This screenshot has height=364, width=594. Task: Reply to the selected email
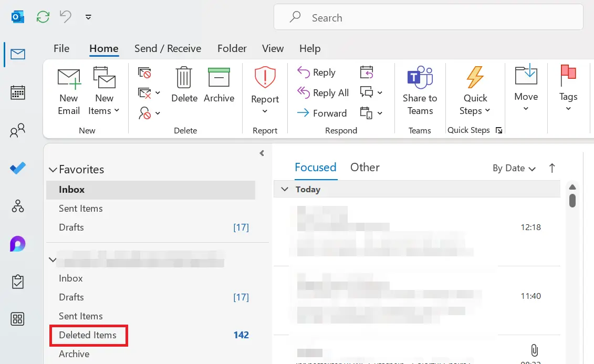[x=316, y=72]
